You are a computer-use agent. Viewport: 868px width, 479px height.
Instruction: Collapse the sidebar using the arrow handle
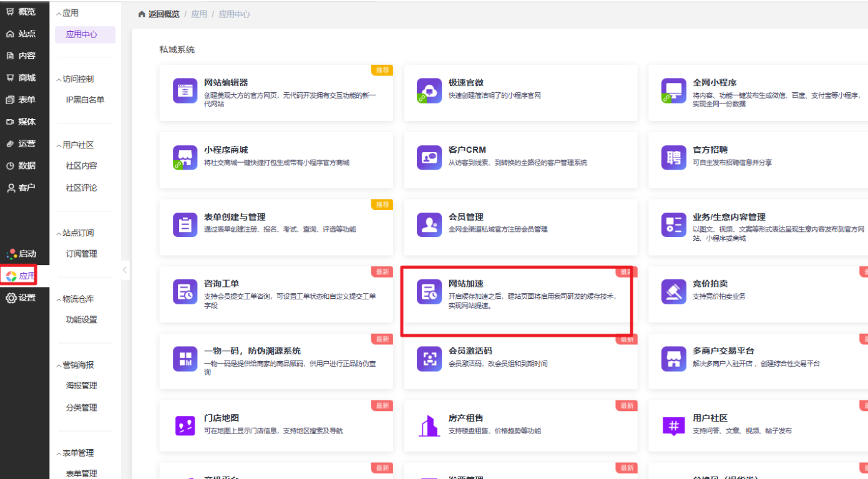[125, 270]
